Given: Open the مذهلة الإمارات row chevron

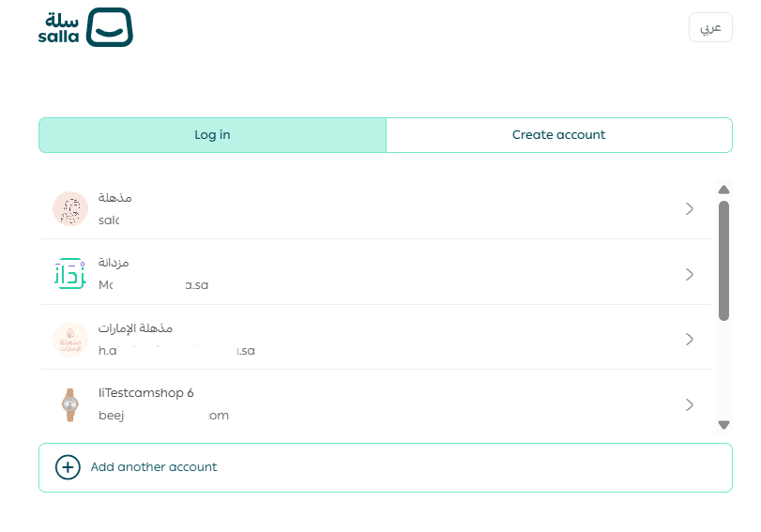Looking at the screenshot, I should pyautogui.click(x=690, y=339).
